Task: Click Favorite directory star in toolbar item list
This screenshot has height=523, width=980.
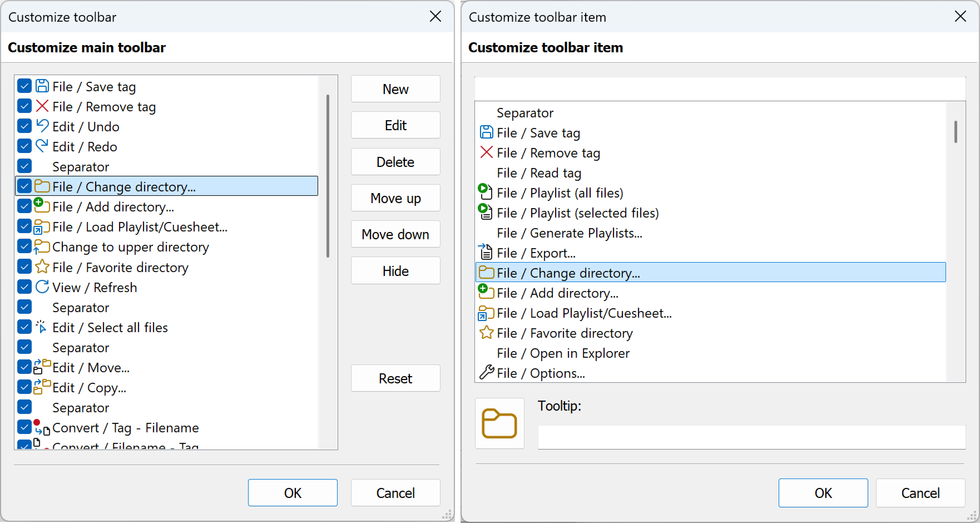Action: pos(486,333)
